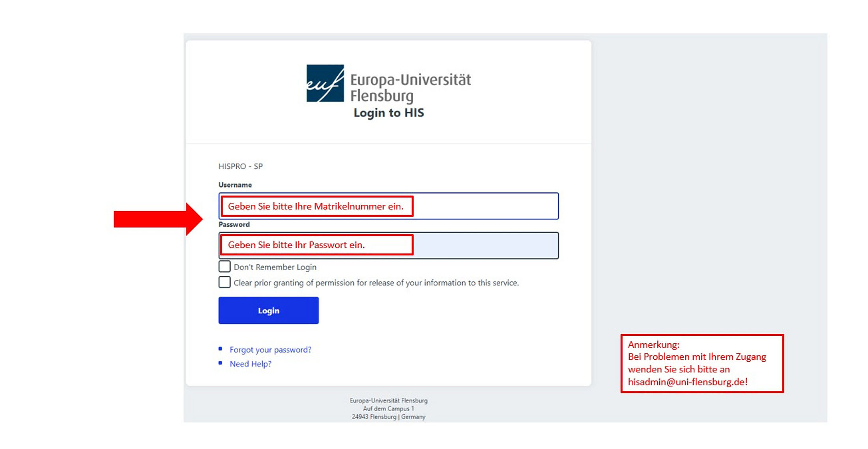Image resolution: width=868 pixels, height=449 pixels.
Task: Click the blue bullet before Forgot your password
Action: 221,349
